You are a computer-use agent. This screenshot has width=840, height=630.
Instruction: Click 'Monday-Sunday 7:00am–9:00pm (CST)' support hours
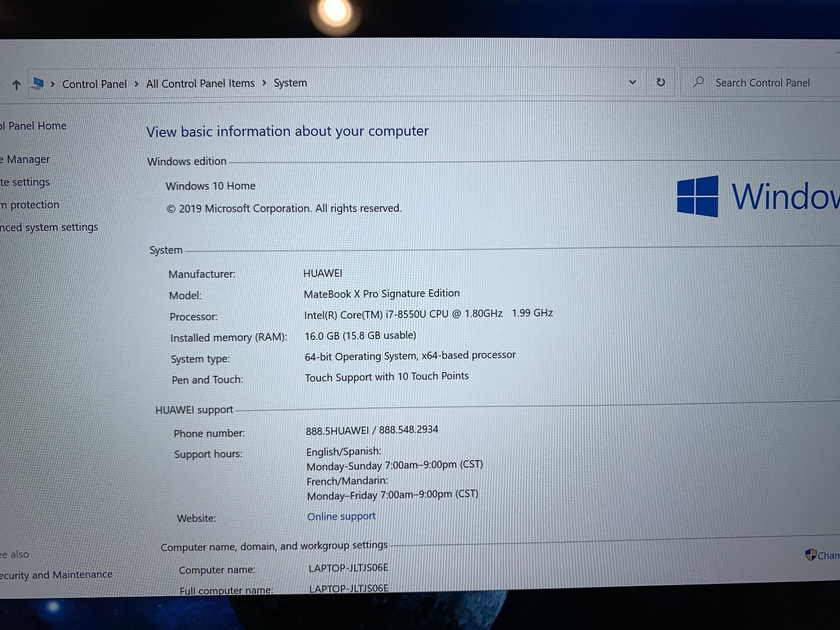pos(395,466)
